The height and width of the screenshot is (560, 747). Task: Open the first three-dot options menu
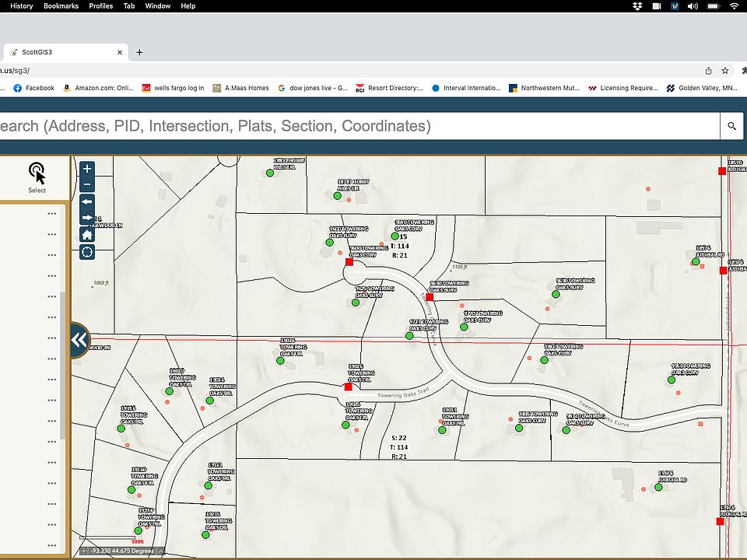click(52, 213)
